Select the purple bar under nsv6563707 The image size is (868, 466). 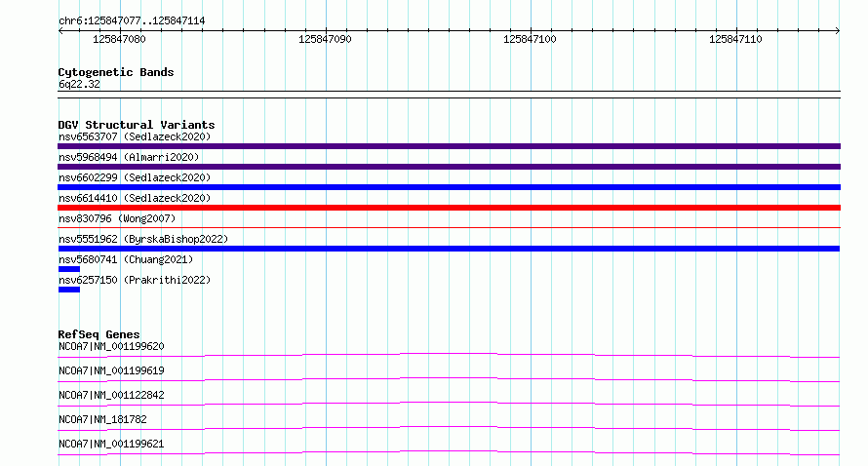coord(449,146)
